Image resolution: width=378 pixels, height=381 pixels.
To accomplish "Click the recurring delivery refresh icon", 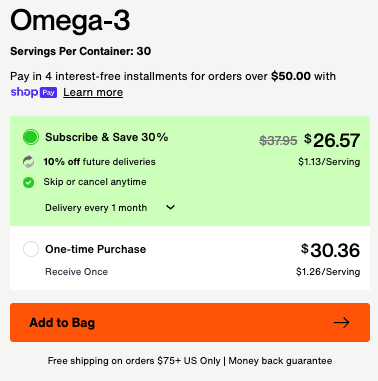I will coord(28,162).
